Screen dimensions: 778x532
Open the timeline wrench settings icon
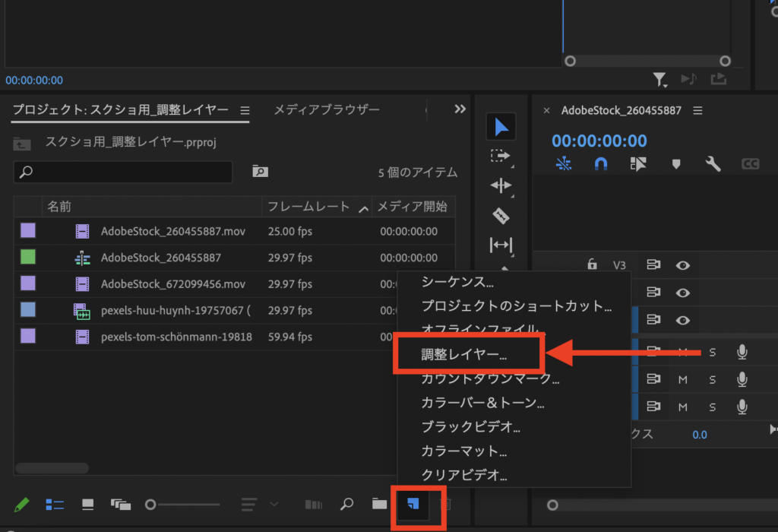[713, 163]
